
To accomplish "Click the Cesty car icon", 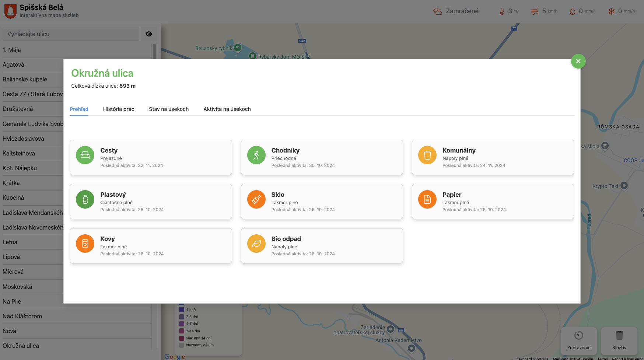I will (85, 155).
